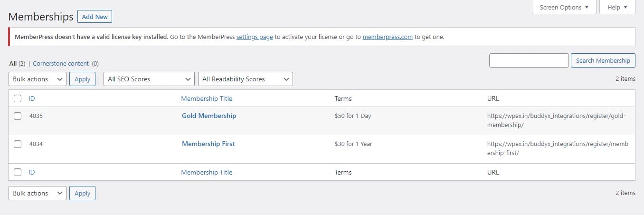Screen dimensions: 644x215
Task: Filter by Cornerstone content
Action: point(61,63)
